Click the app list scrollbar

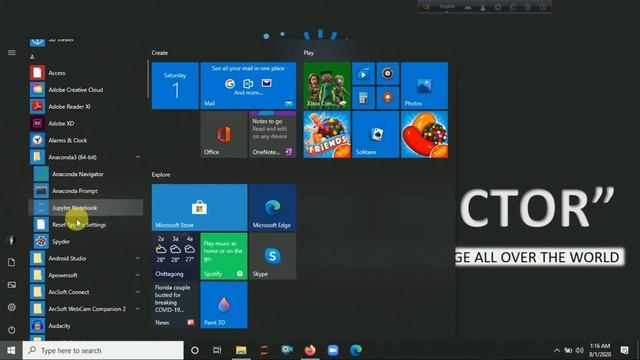148,79
